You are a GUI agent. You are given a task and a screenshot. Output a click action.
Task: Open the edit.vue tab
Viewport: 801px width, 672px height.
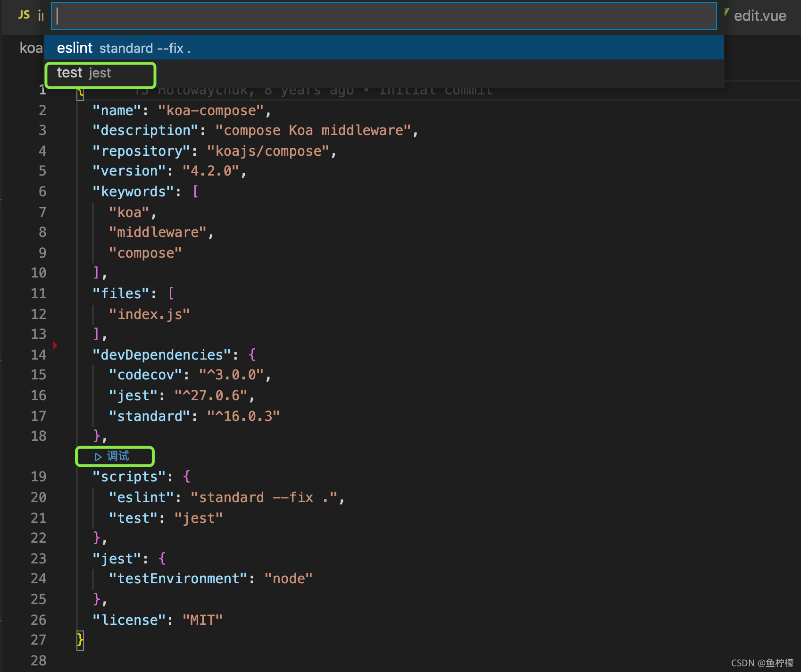pos(760,16)
